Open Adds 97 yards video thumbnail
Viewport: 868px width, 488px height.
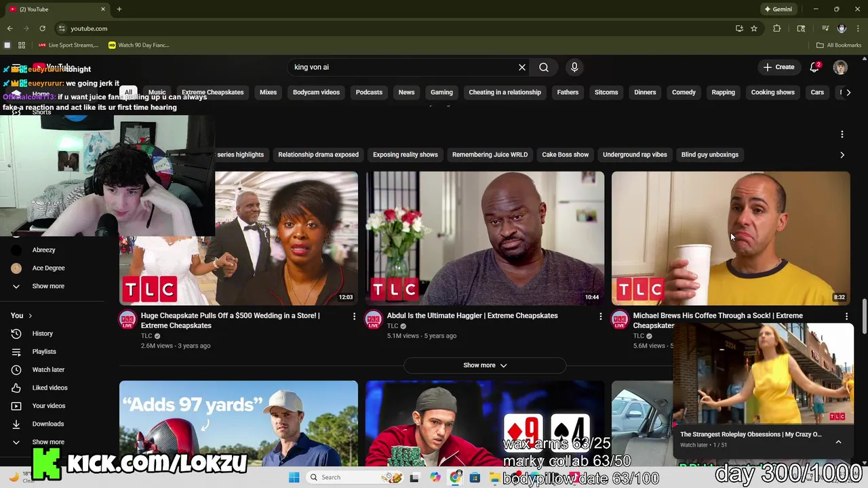[239, 424]
